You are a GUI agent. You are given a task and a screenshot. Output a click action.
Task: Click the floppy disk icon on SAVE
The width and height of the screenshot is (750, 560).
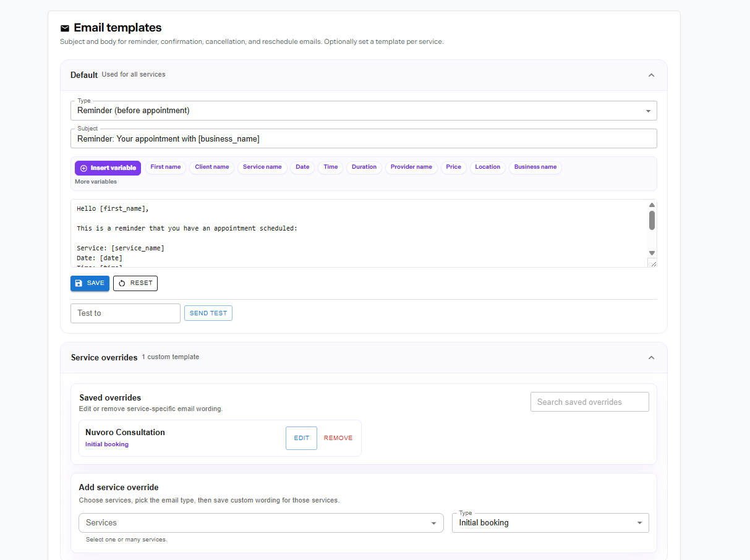click(79, 283)
